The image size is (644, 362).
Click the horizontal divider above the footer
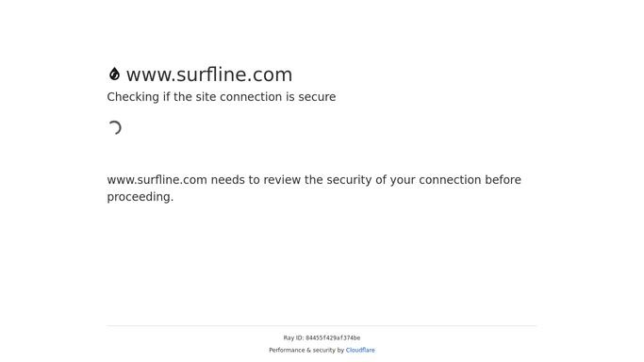(322, 326)
